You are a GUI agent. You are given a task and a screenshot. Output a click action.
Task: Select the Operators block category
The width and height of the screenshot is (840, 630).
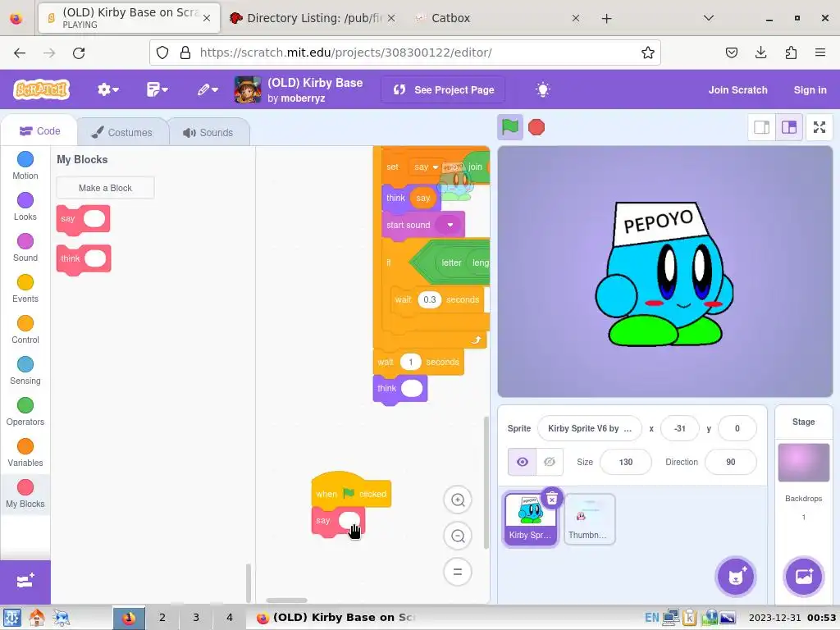coord(25,412)
